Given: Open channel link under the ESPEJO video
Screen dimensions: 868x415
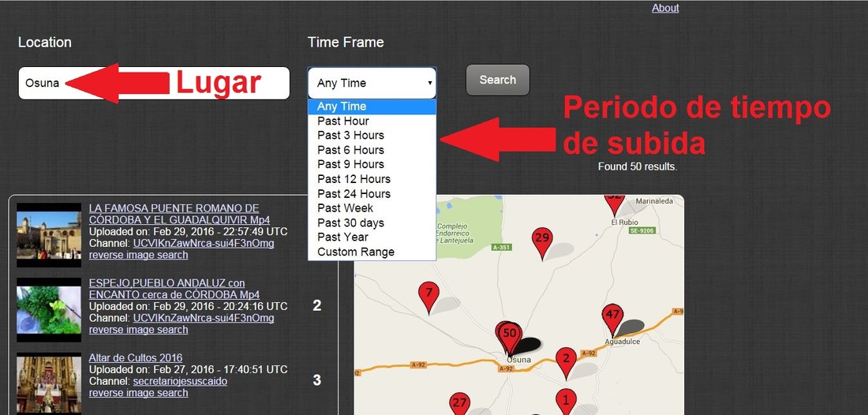Looking at the screenshot, I should (203, 318).
